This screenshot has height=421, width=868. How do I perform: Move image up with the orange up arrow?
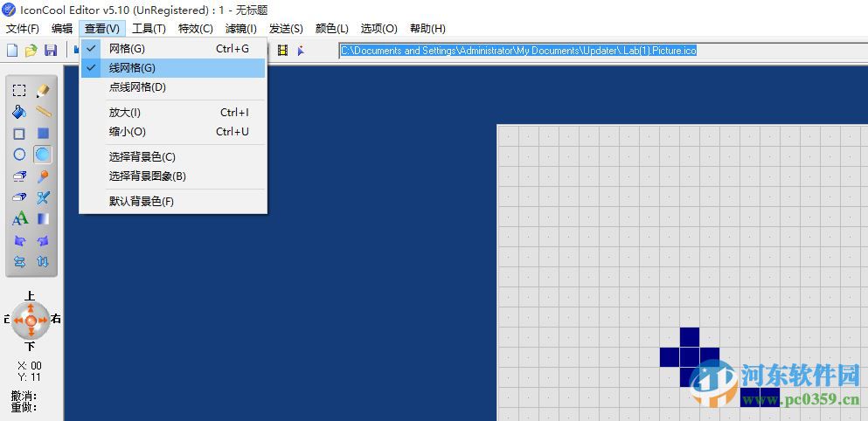tap(31, 307)
